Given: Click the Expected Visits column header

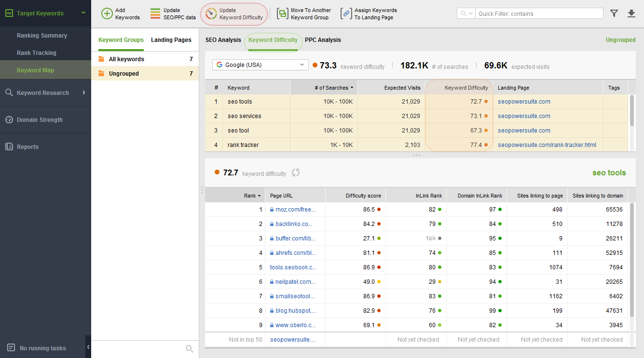Looking at the screenshot, I should (391, 88).
